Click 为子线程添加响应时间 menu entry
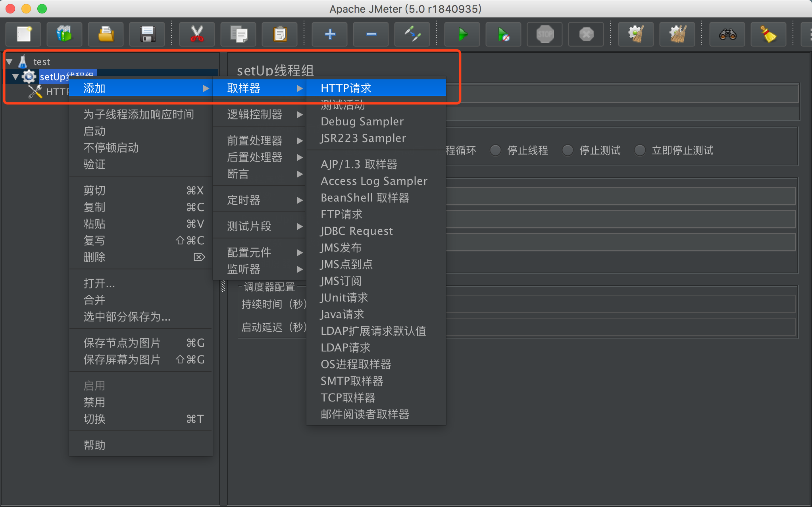 point(141,115)
